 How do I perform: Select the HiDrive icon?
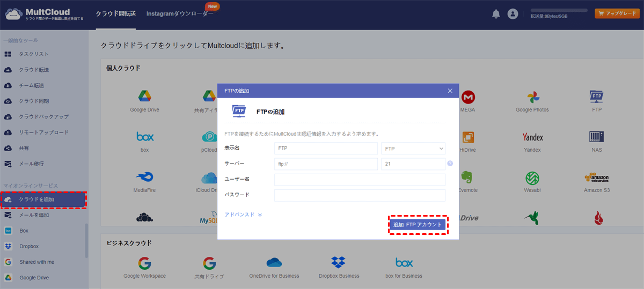point(467,137)
